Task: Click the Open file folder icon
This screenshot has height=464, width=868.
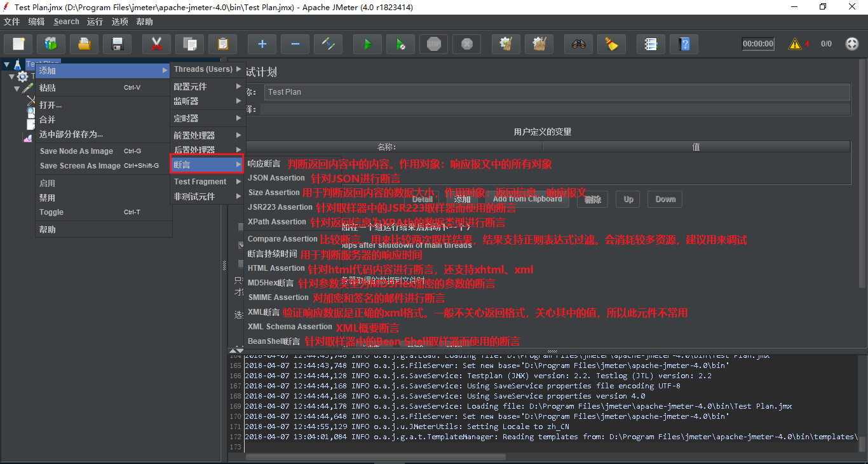Action: [84, 44]
